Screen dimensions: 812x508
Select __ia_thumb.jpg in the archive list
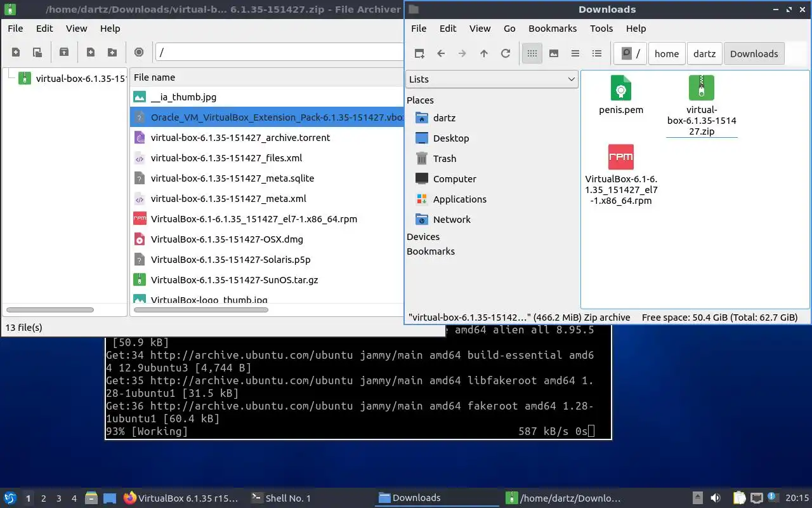pos(267,97)
